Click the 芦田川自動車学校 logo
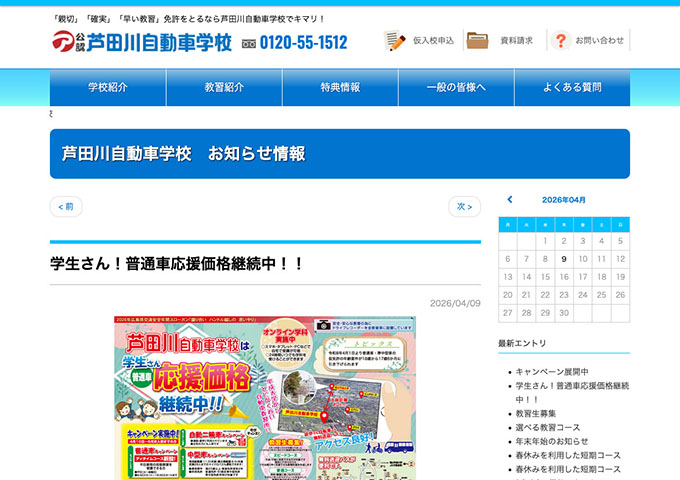Viewport: 680px width, 480px height. click(x=142, y=42)
